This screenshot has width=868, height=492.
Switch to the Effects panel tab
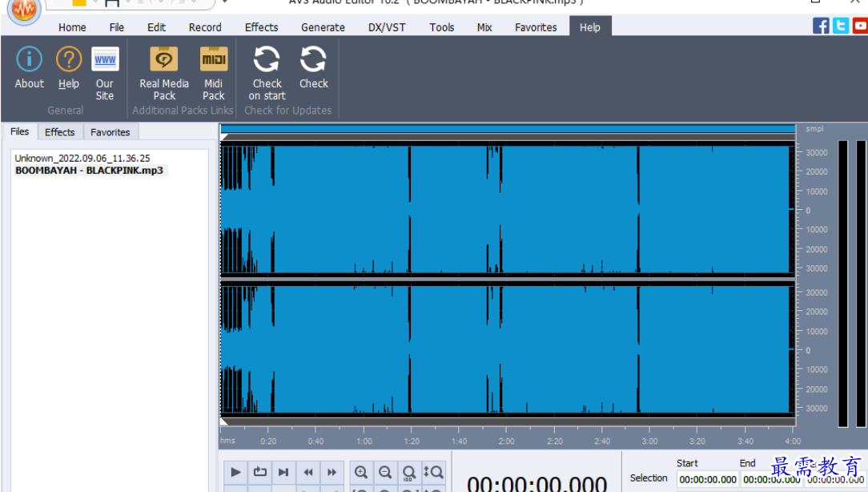(x=60, y=132)
